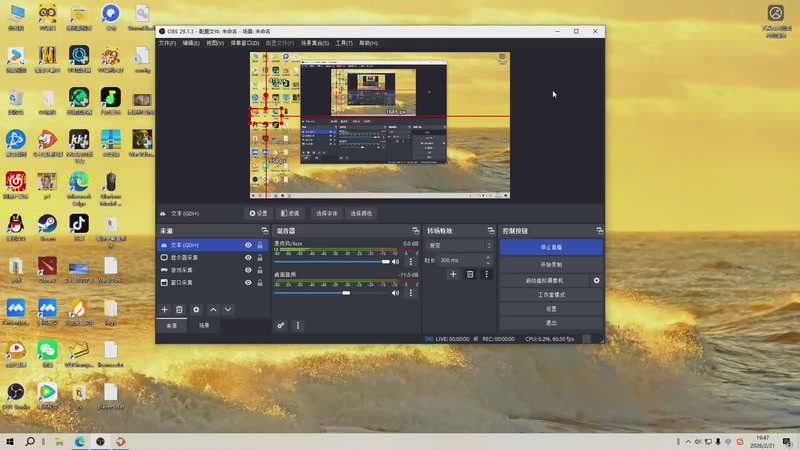800x450 pixels.
Task: Move selected source down
Action: [x=228, y=310]
